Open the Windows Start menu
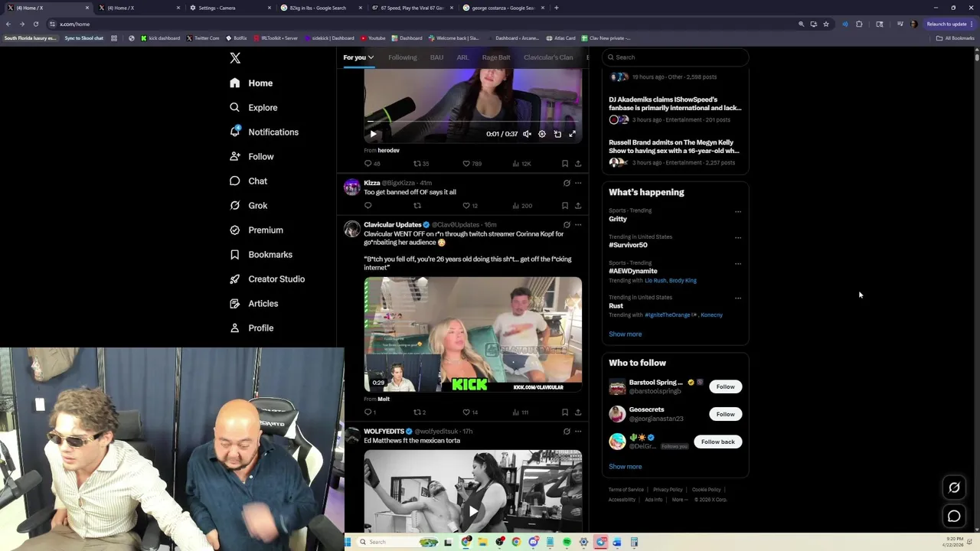Viewport: 980px width, 551px height. pyautogui.click(x=348, y=542)
